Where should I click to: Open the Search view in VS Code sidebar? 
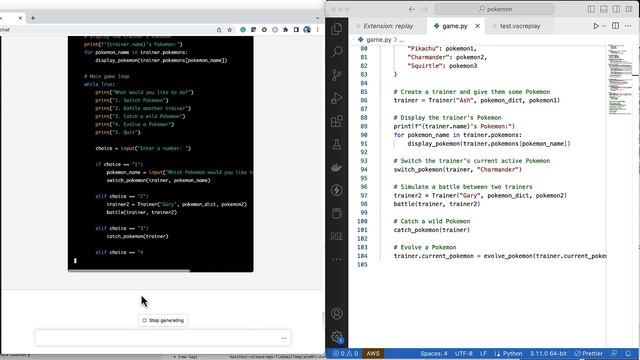(x=337, y=52)
